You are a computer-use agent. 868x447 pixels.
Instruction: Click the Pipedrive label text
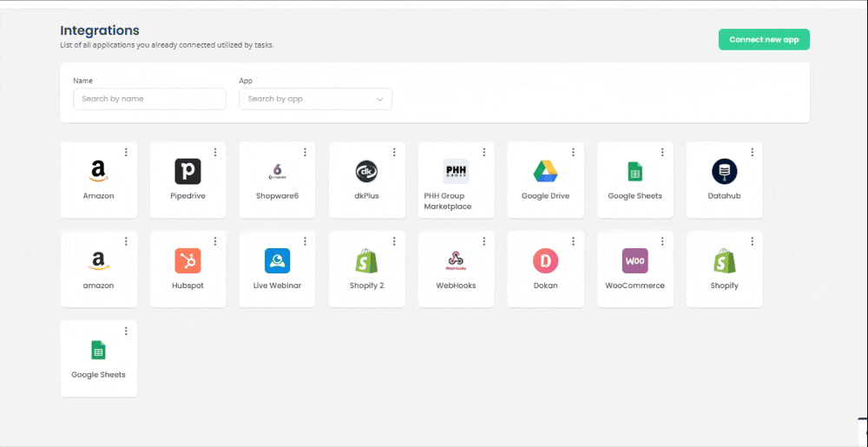(x=187, y=196)
